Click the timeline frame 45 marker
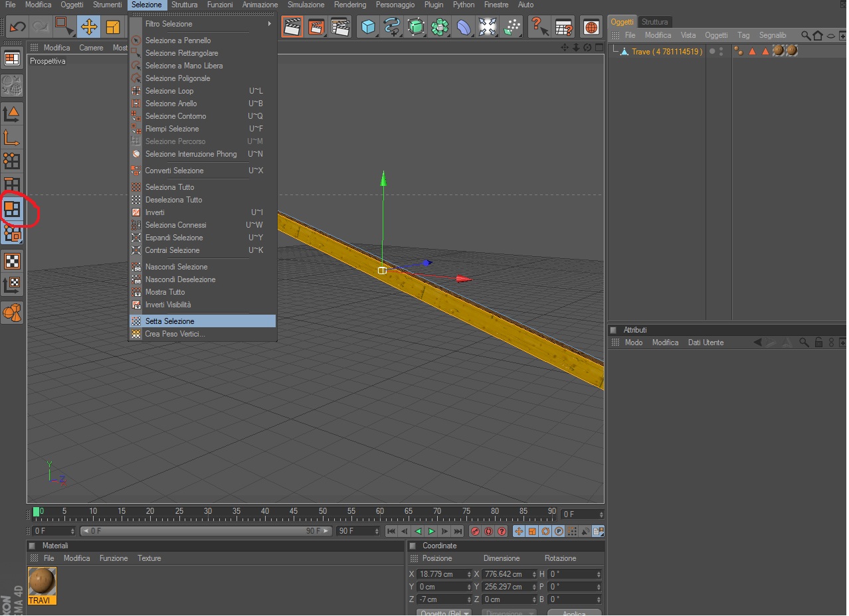The image size is (849, 616). [294, 512]
